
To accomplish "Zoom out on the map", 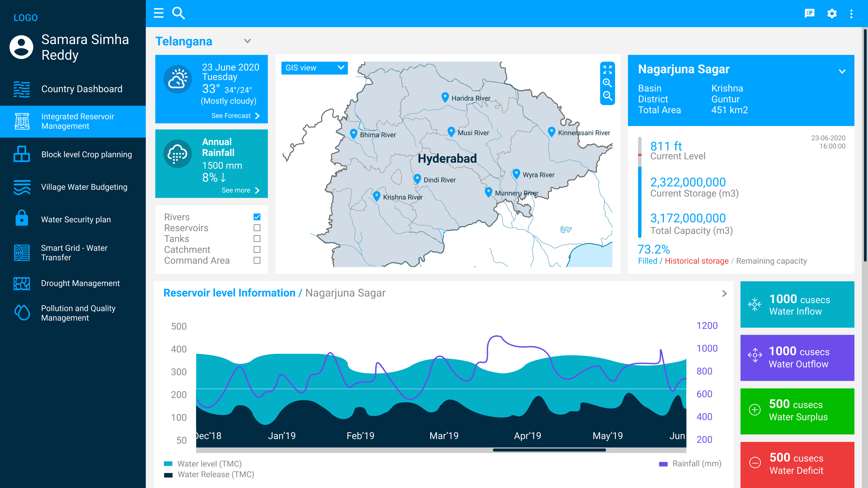I will [607, 96].
